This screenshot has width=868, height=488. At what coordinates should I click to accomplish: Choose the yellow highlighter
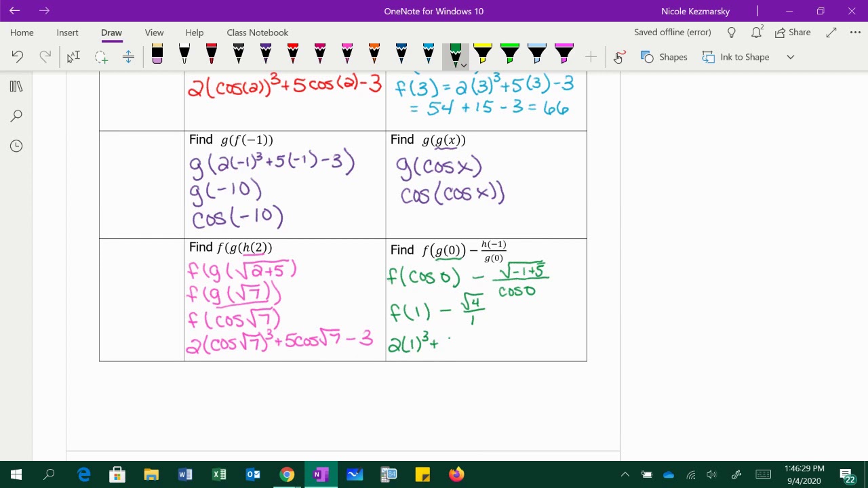pos(483,54)
